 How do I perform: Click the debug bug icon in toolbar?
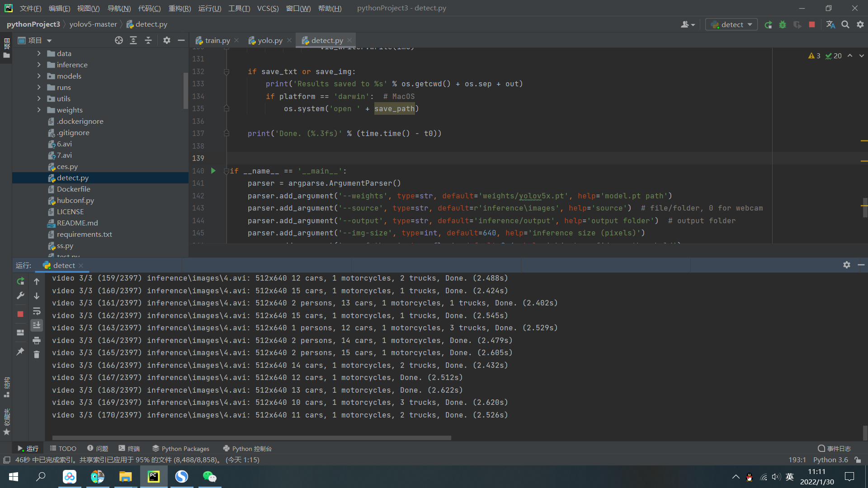(x=783, y=25)
